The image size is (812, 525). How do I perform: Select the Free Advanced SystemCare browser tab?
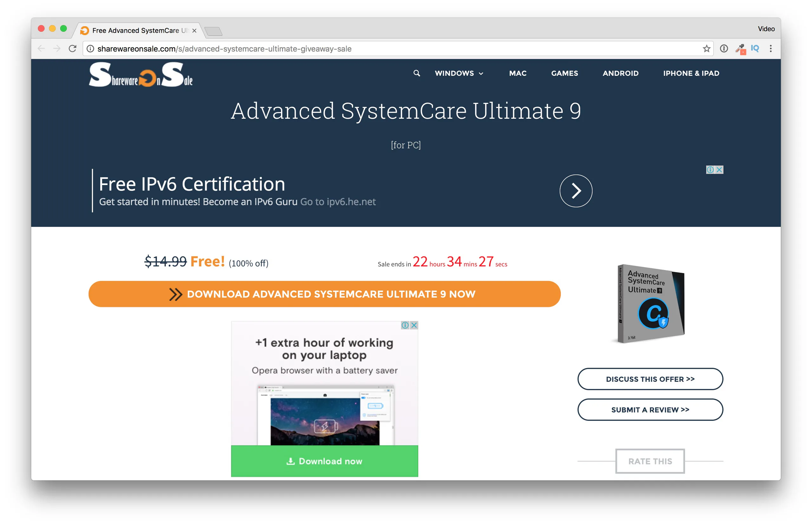(139, 31)
